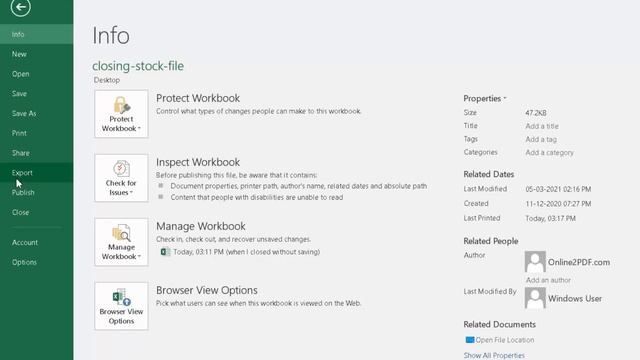Click the Open File Location link

504,340
